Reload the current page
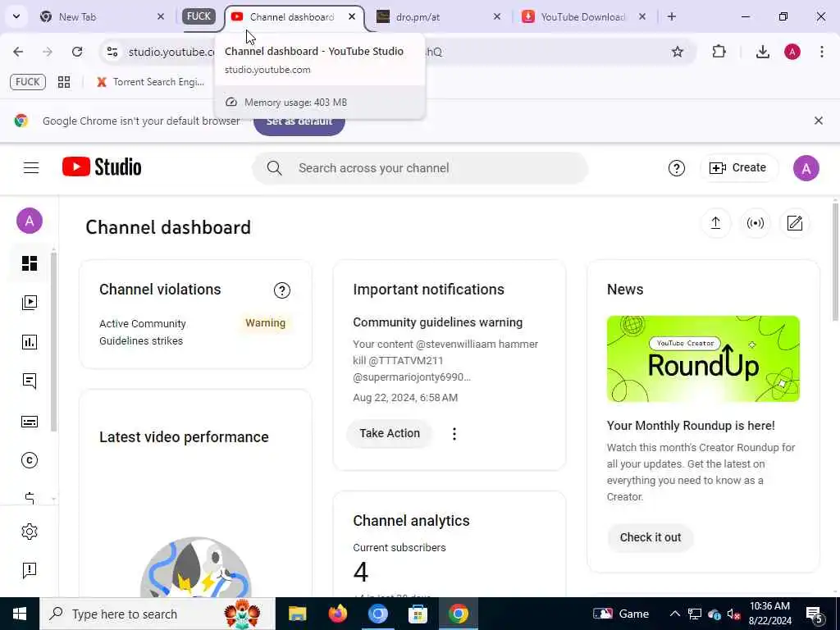The image size is (840, 630). (77, 52)
